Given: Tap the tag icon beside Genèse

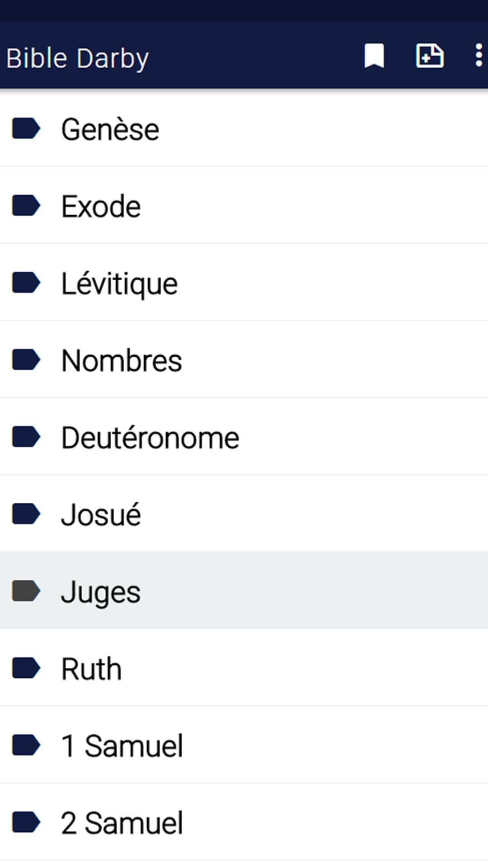Looking at the screenshot, I should (26, 129).
